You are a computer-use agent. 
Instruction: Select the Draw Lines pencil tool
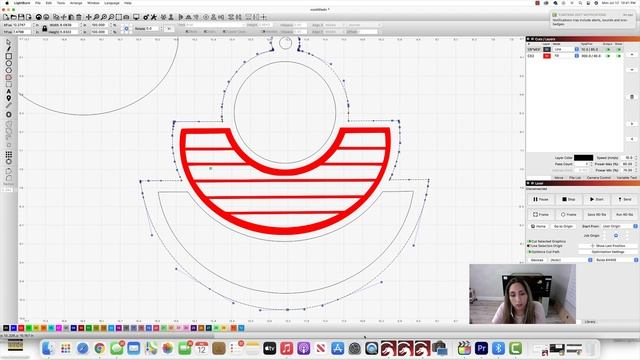pos(9,49)
